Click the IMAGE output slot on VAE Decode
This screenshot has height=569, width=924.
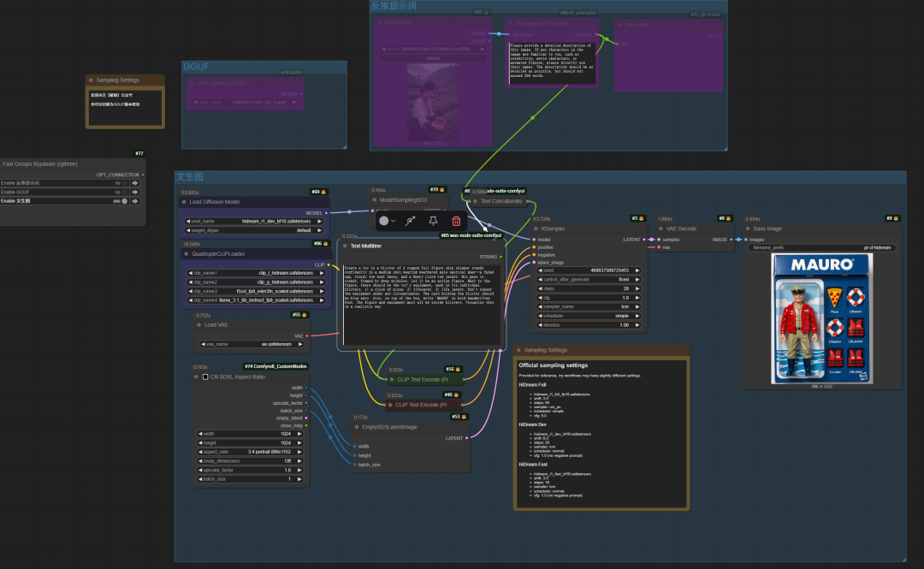[x=731, y=240]
